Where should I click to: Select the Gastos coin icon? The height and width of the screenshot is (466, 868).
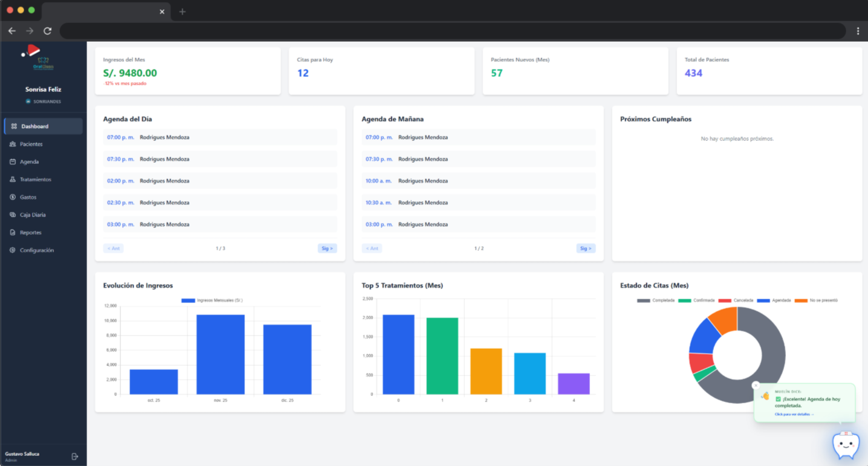click(x=13, y=197)
